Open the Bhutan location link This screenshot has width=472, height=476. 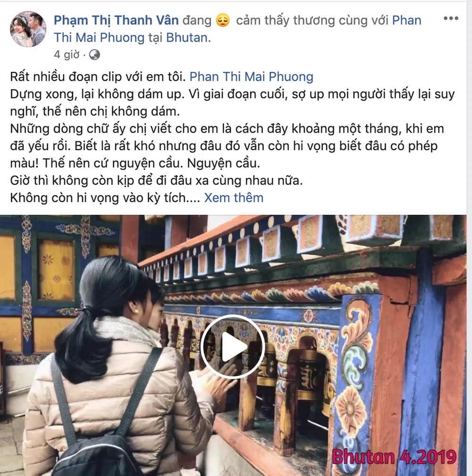(x=187, y=38)
